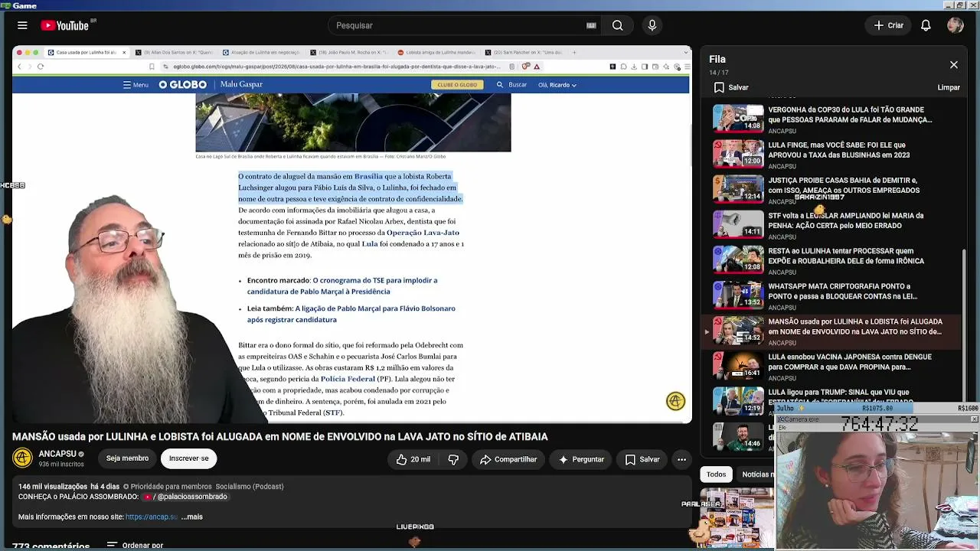This screenshot has height=551, width=980.
Task: Open queue title 'STF volta a LEGISLAR'
Action: tap(846, 220)
